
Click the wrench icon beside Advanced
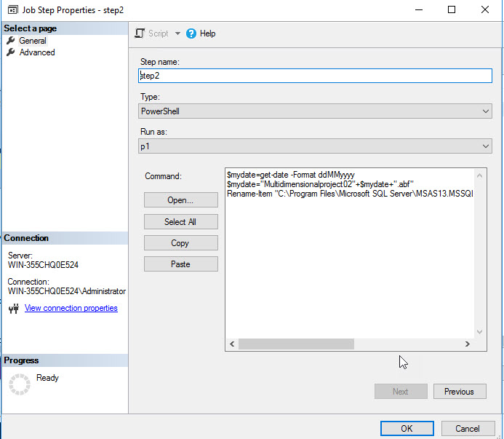(11, 52)
